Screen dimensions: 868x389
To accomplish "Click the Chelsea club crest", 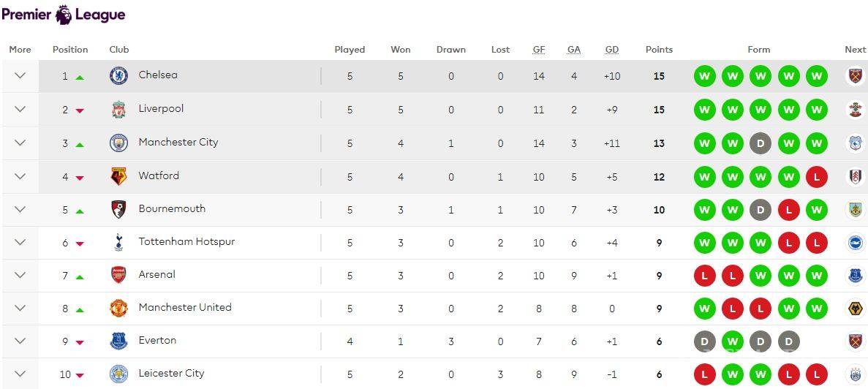I will click(x=118, y=75).
